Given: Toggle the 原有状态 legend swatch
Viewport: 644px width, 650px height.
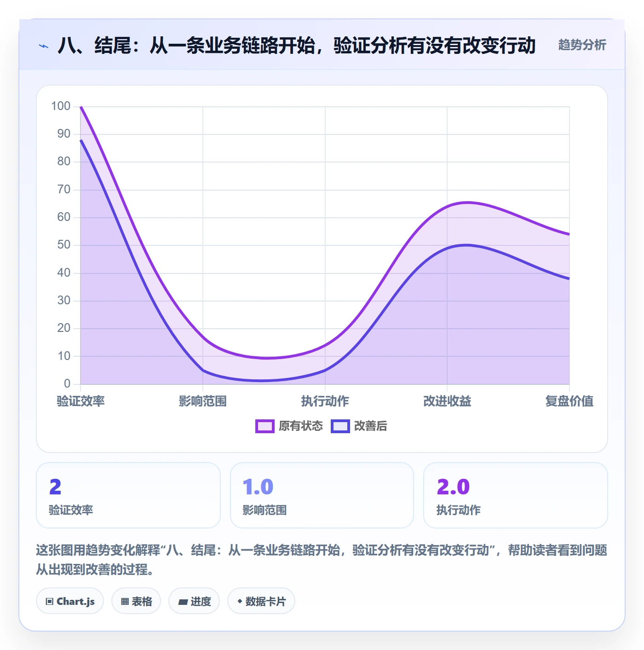Looking at the screenshot, I should pyautogui.click(x=264, y=426).
